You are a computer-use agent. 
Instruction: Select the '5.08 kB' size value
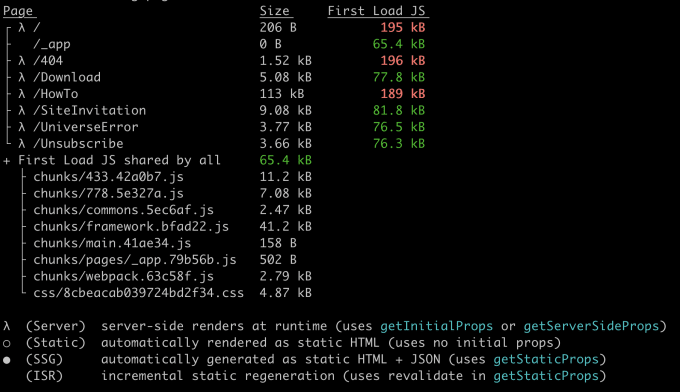(x=286, y=77)
